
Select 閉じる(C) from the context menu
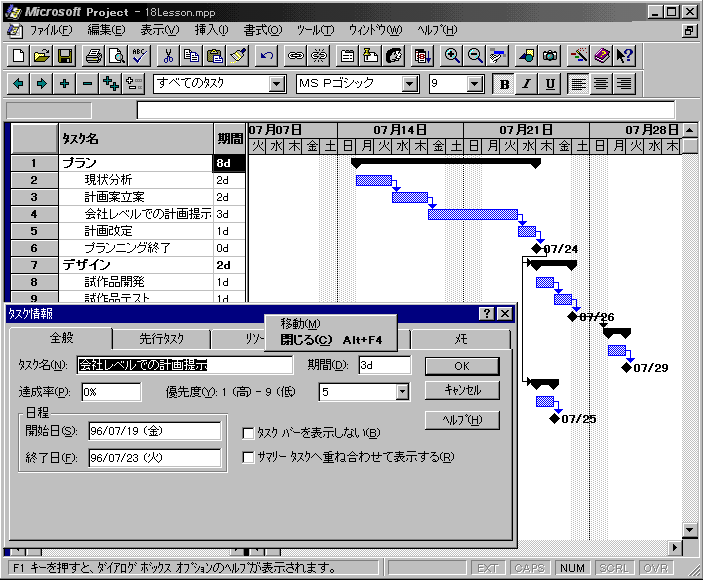tap(306, 339)
